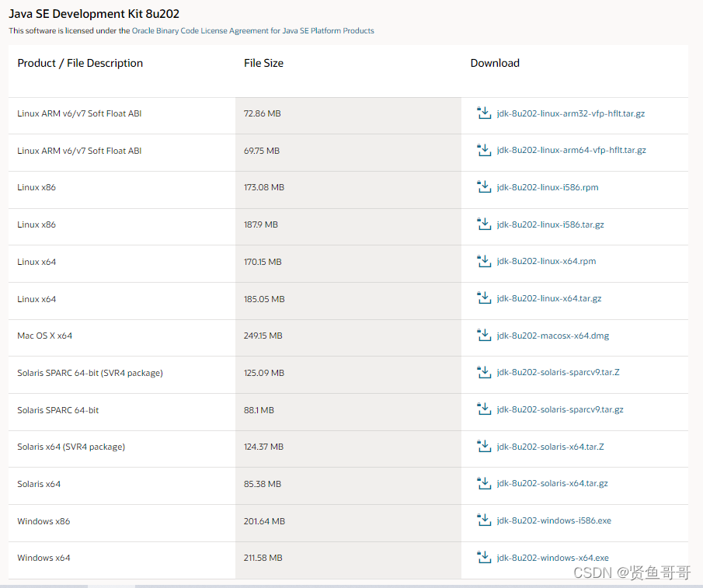Download jdk-8u202-windows-i586.exe file link
This screenshot has width=703, height=588.
click(x=554, y=520)
